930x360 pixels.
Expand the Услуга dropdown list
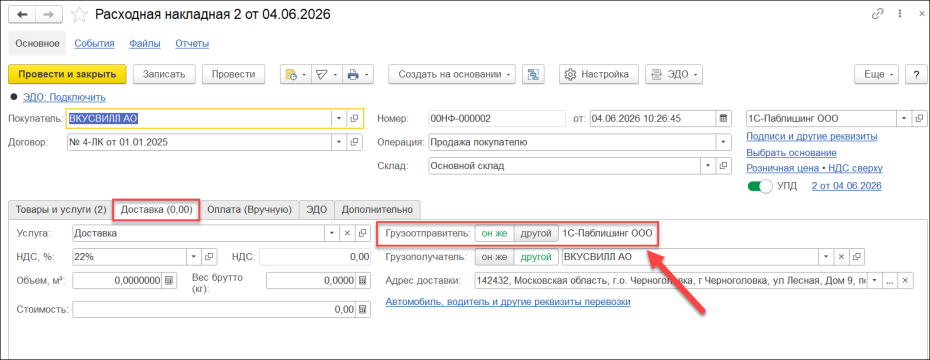click(333, 233)
